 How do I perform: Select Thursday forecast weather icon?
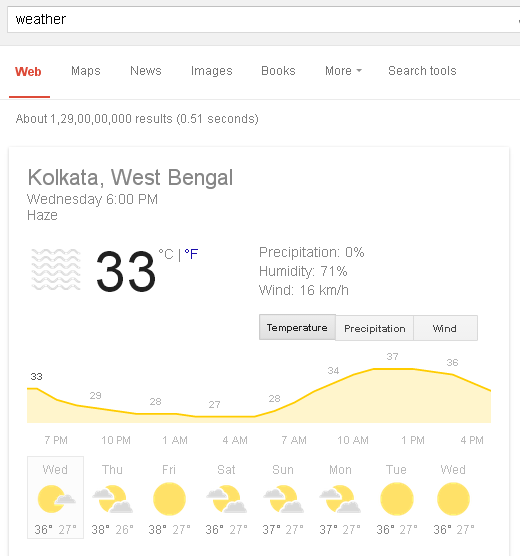coord(112,499)
